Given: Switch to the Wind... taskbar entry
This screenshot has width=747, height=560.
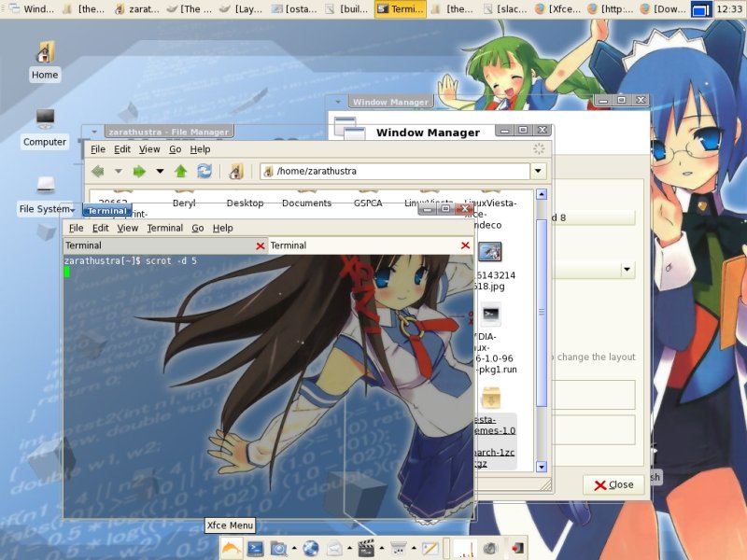Looking at the screenshot, I should point(33,8).
